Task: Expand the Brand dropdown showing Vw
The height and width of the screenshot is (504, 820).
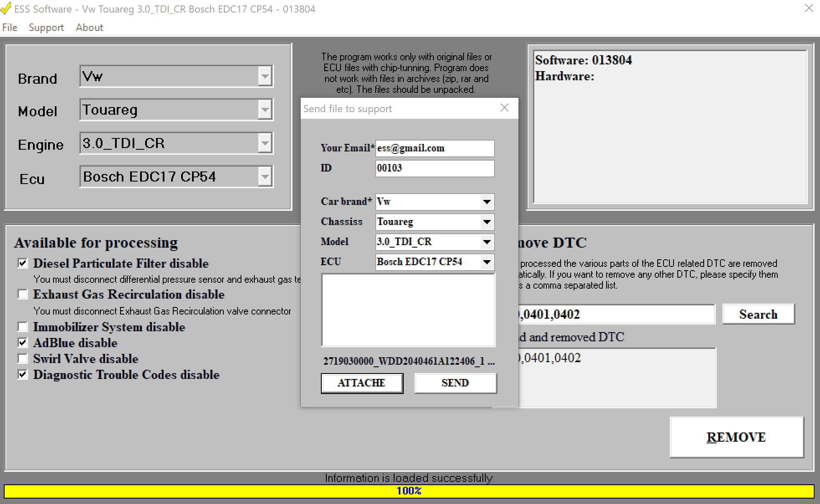Action: [x=265, y=77]
